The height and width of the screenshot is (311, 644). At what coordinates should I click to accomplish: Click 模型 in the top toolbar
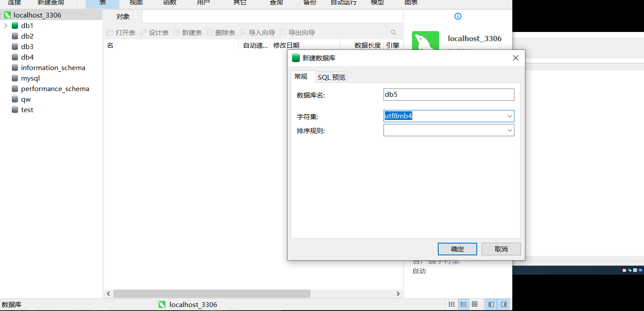(x=377, y=3)
